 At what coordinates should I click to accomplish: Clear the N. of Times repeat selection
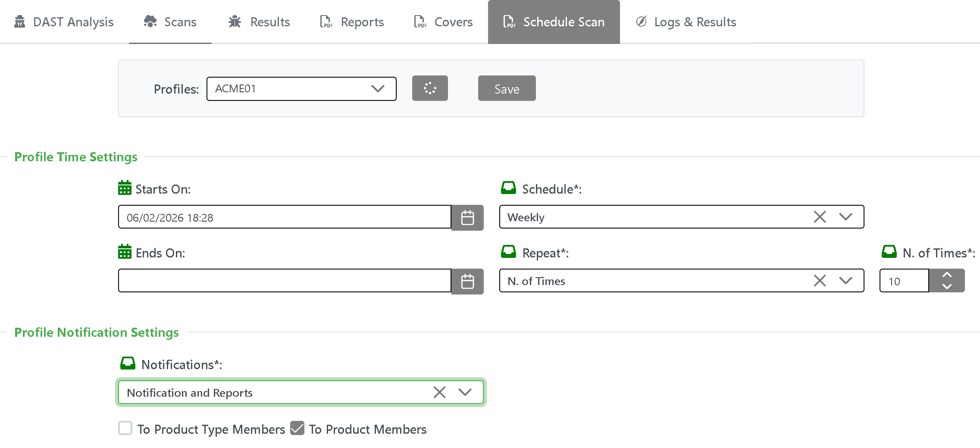pos(819,281)
